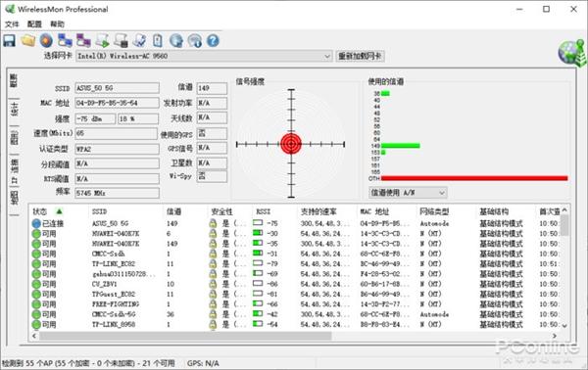
Task: Click the 重新加载网卡 button
Action: [x=360, y=56]
